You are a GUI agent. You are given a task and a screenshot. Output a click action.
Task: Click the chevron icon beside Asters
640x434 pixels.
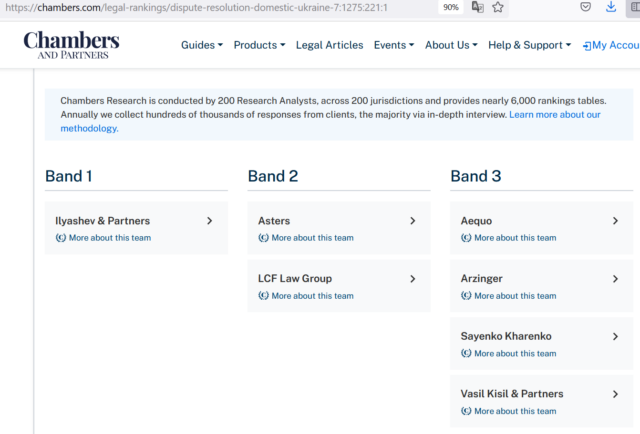click(x=412, y=221)
